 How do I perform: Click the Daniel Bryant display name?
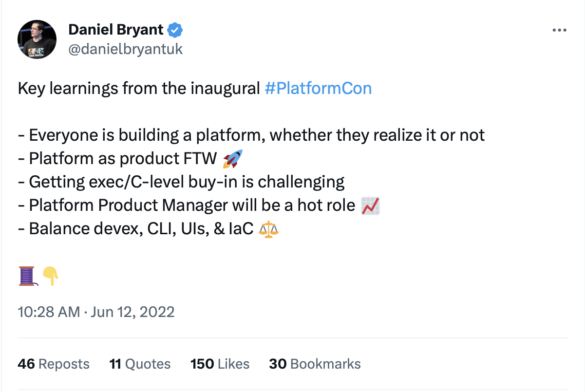coord(115,29)
